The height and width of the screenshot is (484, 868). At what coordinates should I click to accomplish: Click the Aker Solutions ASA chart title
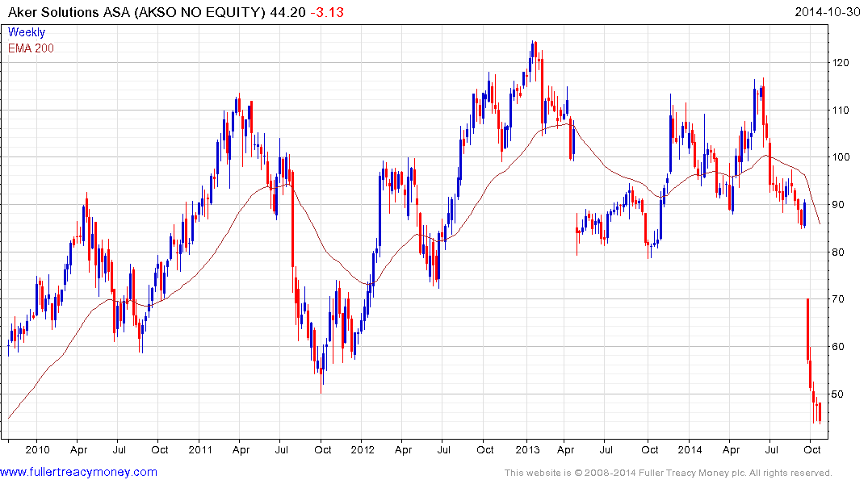[136, 12]
